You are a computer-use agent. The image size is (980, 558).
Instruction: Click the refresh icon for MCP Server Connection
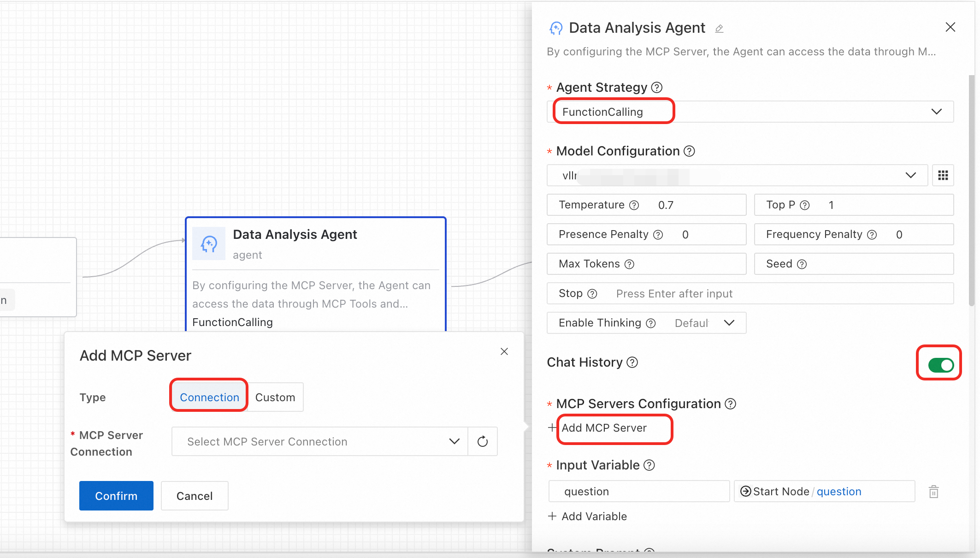tap(482, 441)
